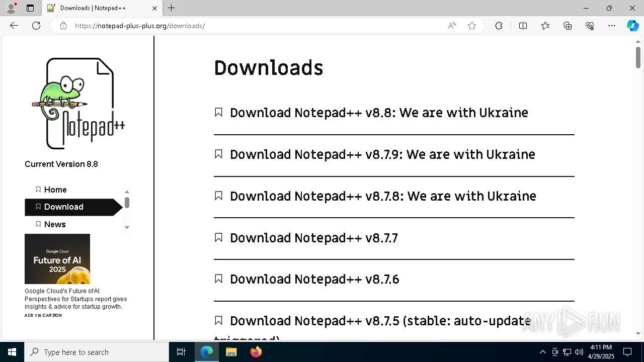View site information lock icon
The width and height of the screenshot is (644, 362).
[x=63, y=26]
